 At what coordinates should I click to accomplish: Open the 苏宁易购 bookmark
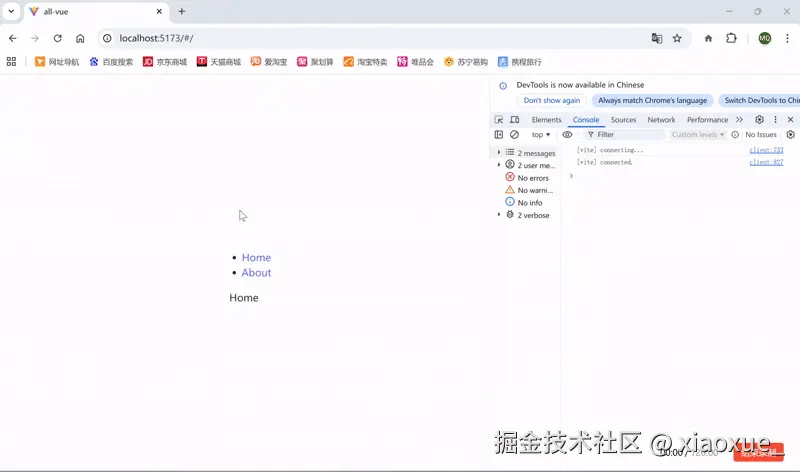click(x=465, y=62)
